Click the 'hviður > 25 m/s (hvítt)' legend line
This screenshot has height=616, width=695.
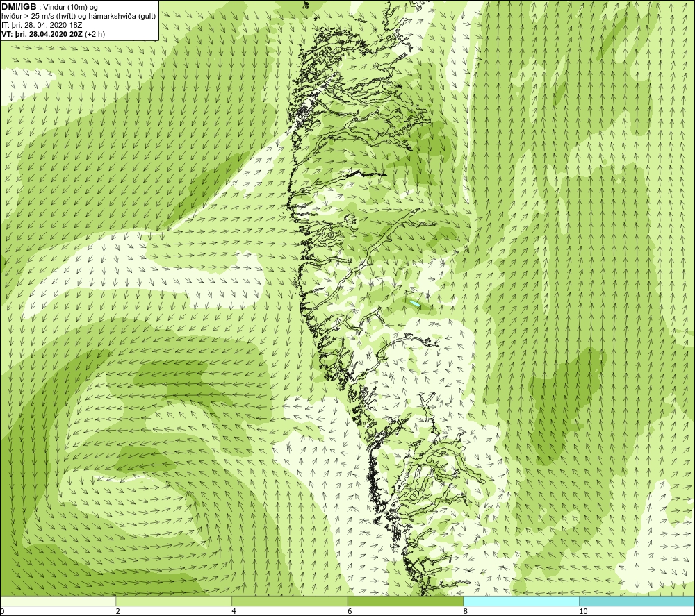(x=79, y=17)
